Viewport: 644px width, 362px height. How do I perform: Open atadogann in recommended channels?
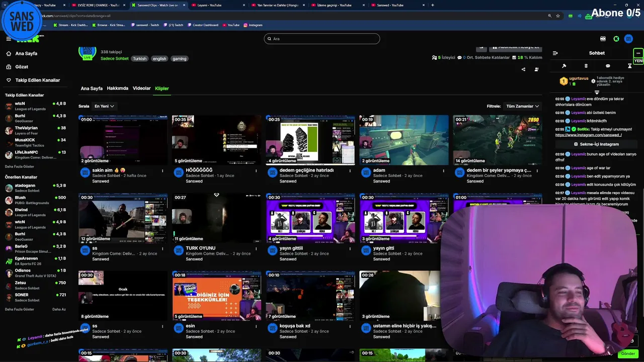pos(35,188)
